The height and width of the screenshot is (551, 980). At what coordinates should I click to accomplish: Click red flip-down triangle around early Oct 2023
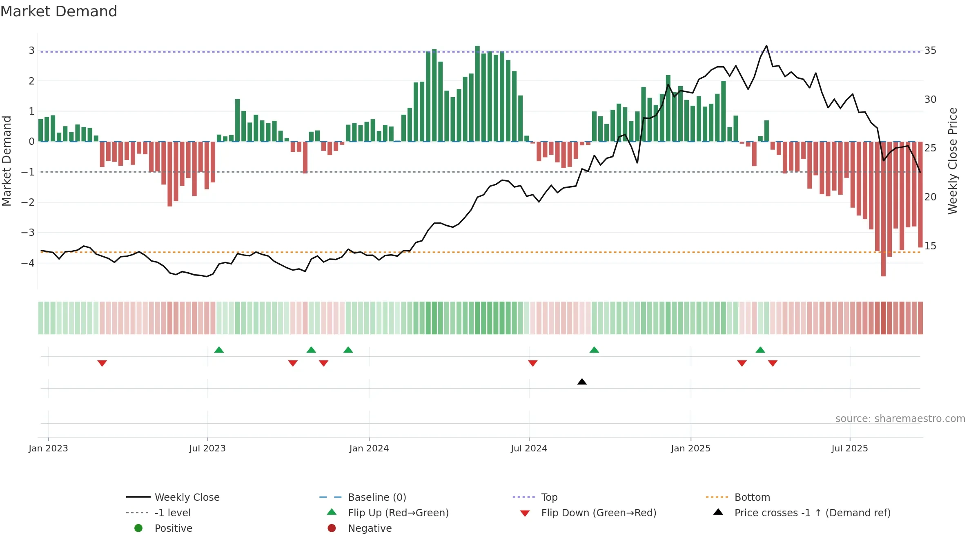click(x=293, y=363)
